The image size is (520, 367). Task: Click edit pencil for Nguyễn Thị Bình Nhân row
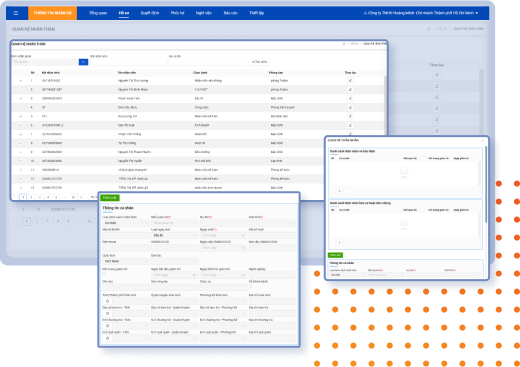pyautogui.click(x=350, y=89)
